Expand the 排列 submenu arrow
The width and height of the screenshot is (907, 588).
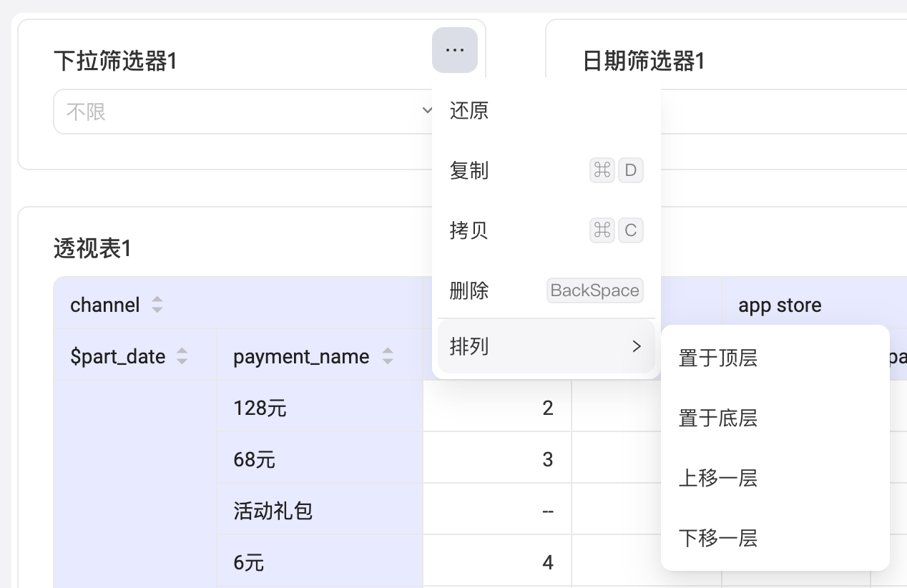637,347
